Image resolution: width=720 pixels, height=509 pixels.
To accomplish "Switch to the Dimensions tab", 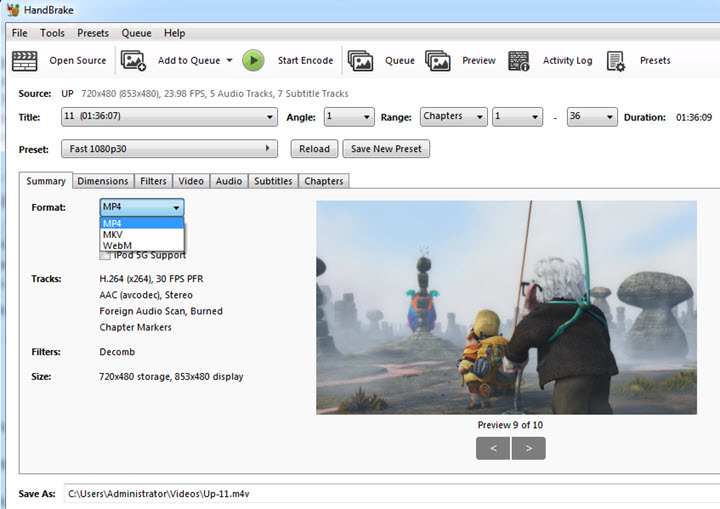I will pos(103,181).
